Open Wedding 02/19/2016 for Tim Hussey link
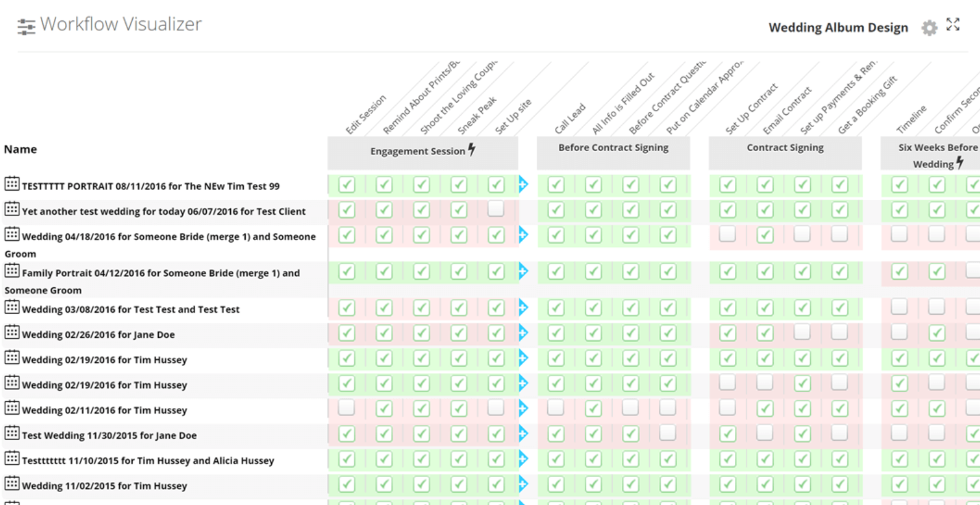This screenshot has height=505, width=980. 104,360
